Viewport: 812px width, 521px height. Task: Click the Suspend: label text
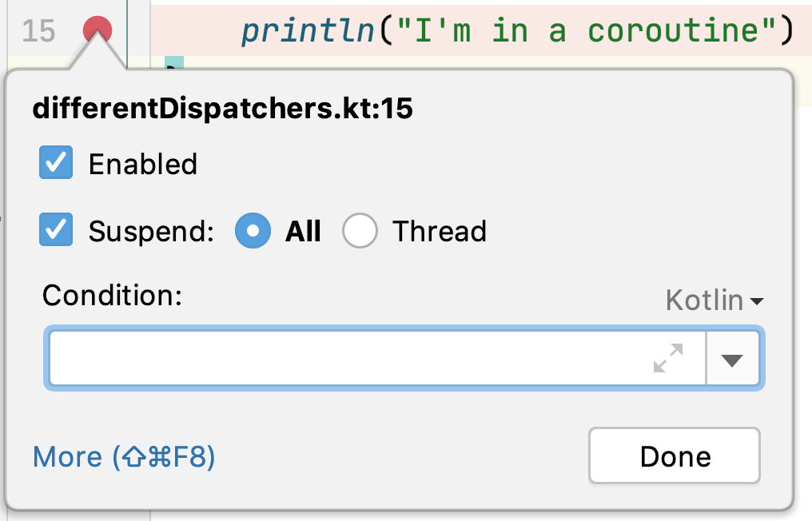coord(151,231)
